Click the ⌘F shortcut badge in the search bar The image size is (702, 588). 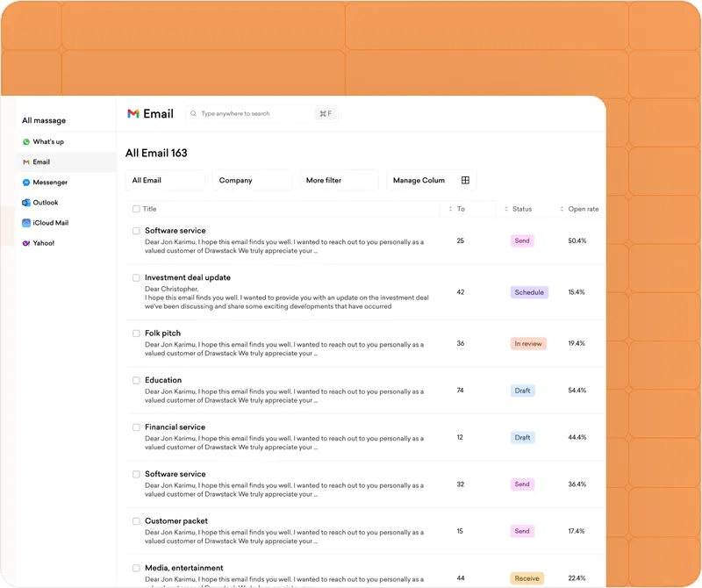point(326,114)
